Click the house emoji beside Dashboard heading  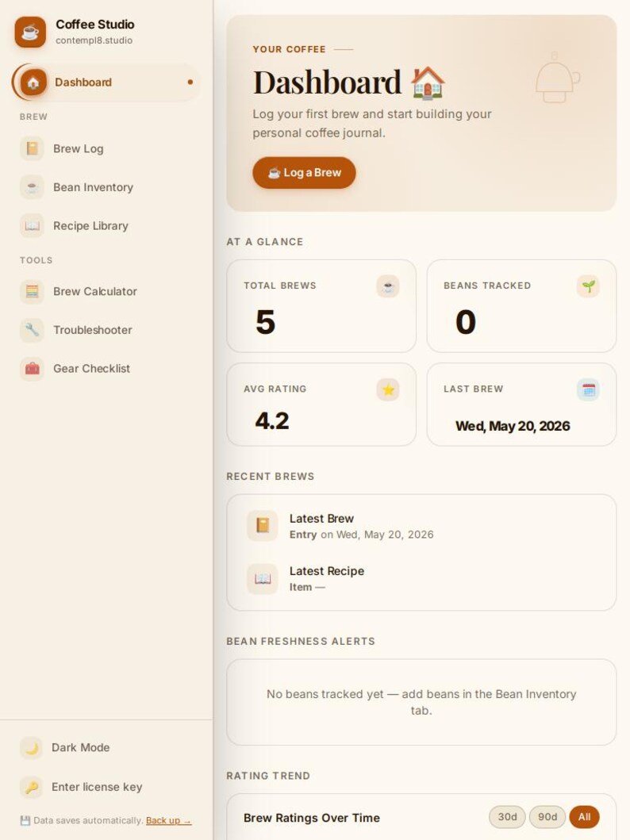(428, 83)
